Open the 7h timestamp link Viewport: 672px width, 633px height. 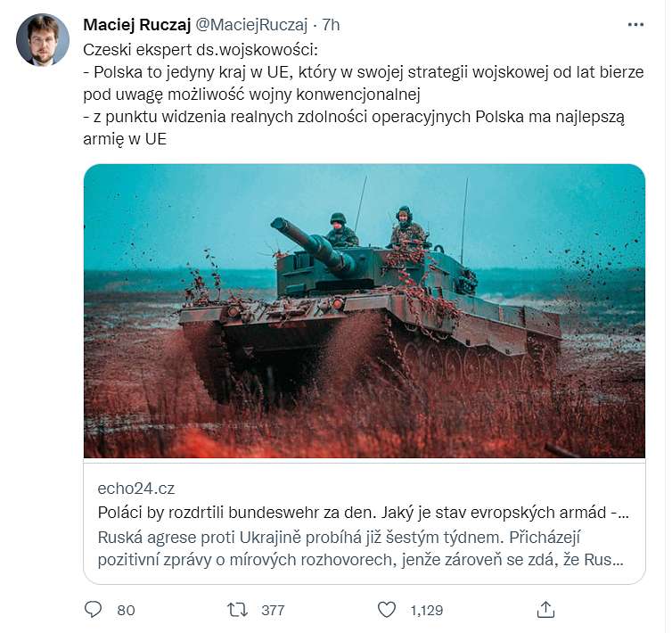click(x=331, y=25)
